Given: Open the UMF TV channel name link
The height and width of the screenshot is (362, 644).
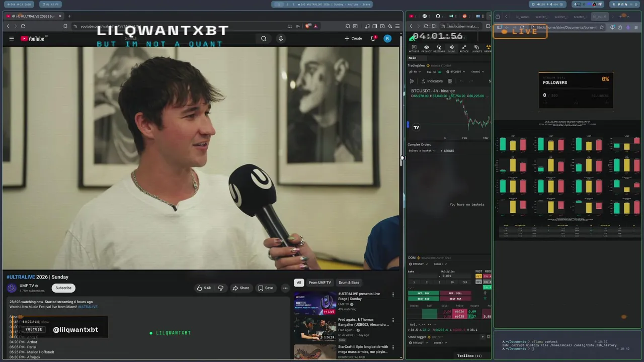Looking at the screenshot, I should 27,286.
